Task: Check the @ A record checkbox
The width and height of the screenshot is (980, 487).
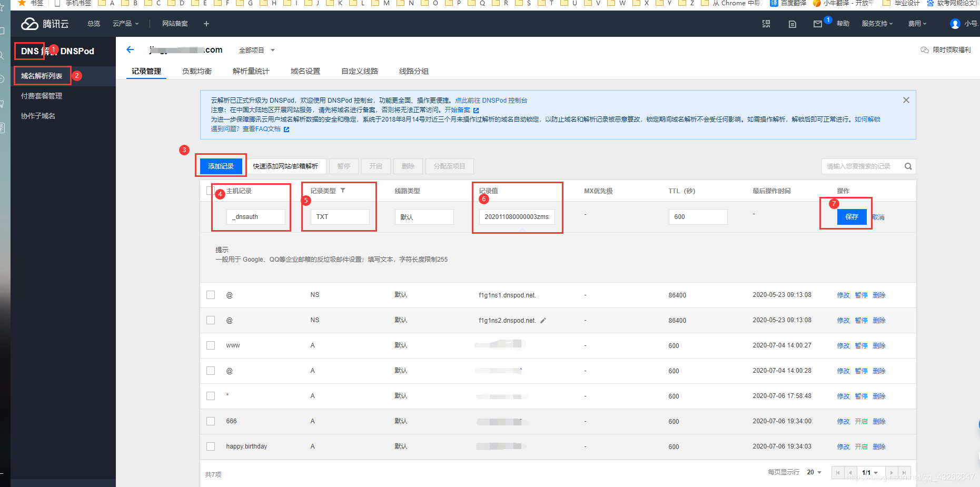Action: (x=211, y=371)
